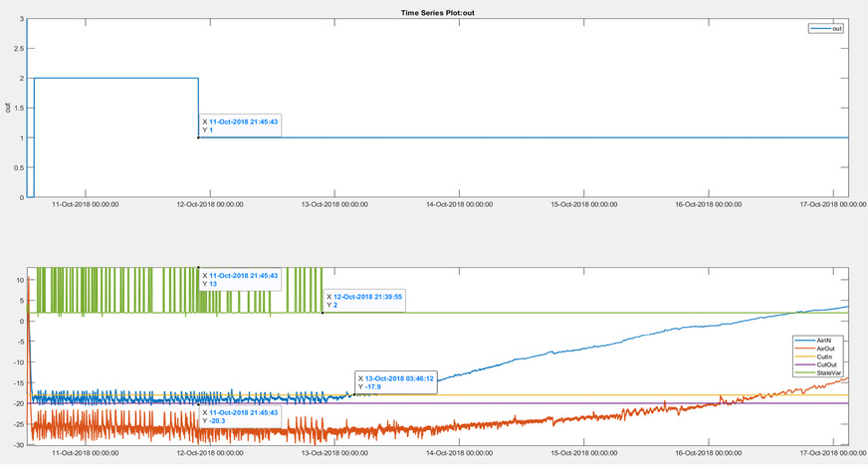Viewport: 868px width, 469px height.
Task: Click the blue step line at level 2 in top plot
Action: pyautogui.click(x=119, y=78)
